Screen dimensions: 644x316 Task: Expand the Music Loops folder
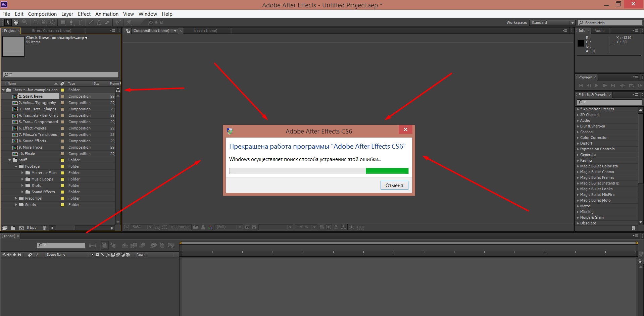pyautogui.click(x=22, y=179)
